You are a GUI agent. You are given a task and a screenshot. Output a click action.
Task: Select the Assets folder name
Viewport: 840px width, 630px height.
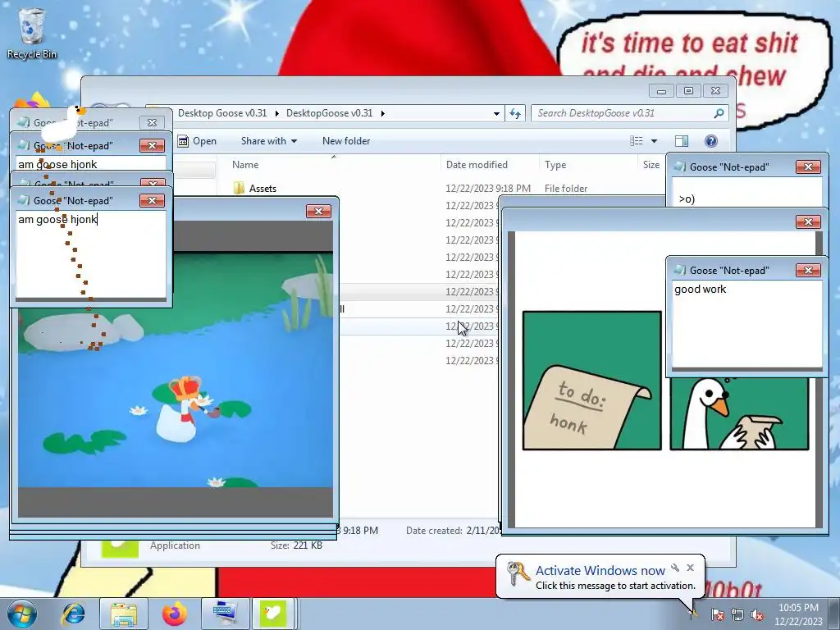click(262, 188)
